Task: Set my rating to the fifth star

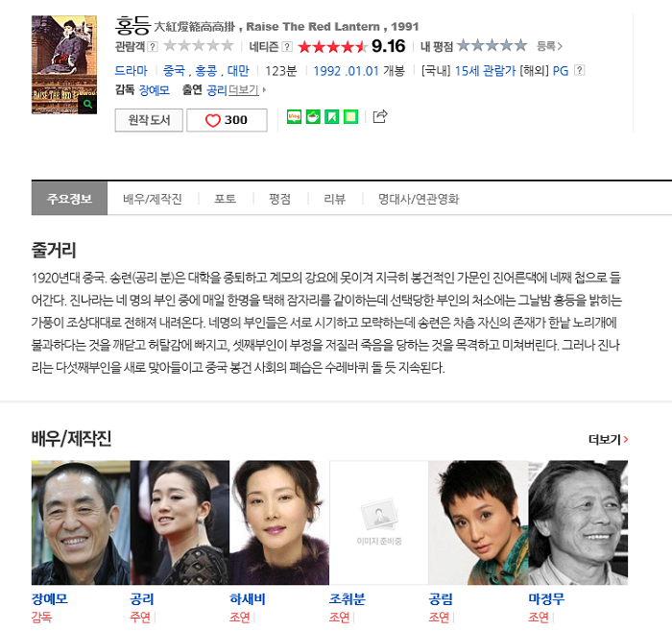Action: (520, 45)
